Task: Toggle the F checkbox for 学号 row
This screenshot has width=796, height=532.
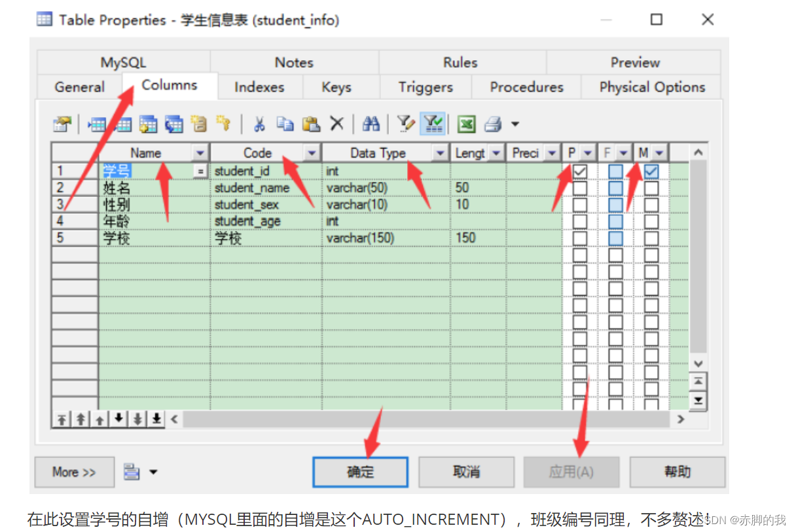Action: [x=615, y=171]
